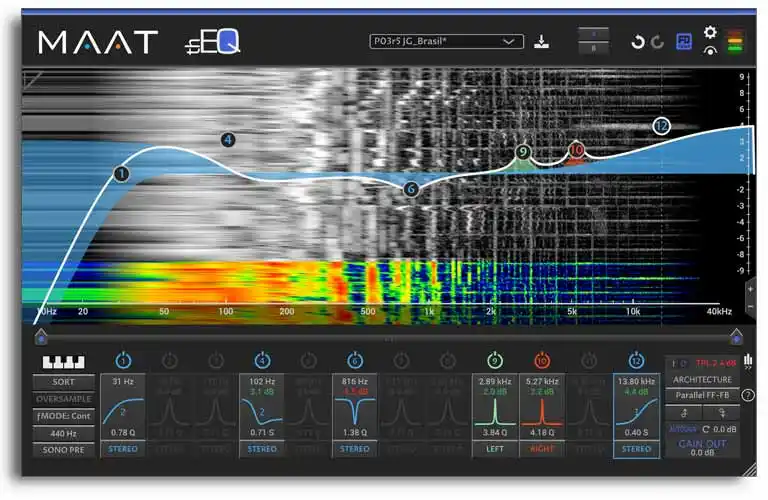Click the OVERSAMPLE button
Viewport: 768px width, 500px height.
tap(64, 399)
